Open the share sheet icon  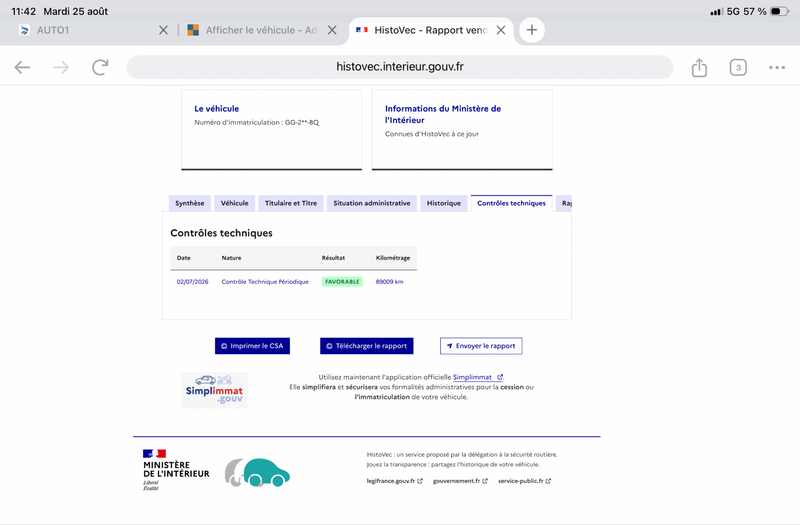click(699, 67)
